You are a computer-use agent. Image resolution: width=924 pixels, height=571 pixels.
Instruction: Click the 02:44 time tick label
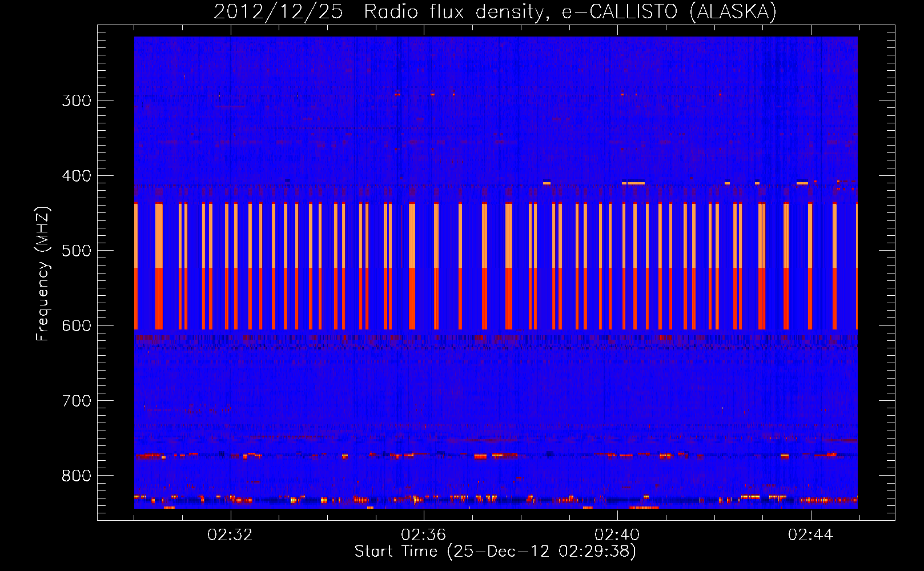811,535
